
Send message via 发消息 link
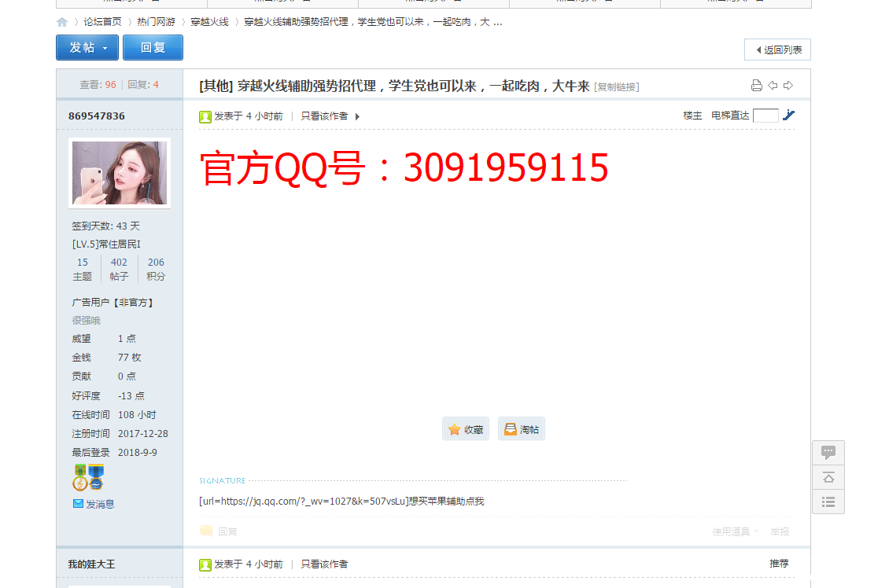(x=94, y=504)
